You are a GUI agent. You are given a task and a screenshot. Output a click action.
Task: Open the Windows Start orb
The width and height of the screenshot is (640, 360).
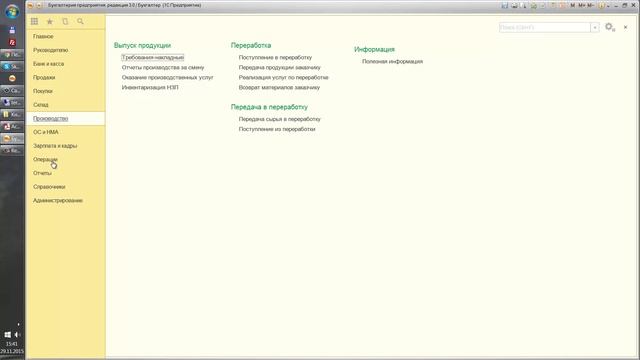pos(12,11)
